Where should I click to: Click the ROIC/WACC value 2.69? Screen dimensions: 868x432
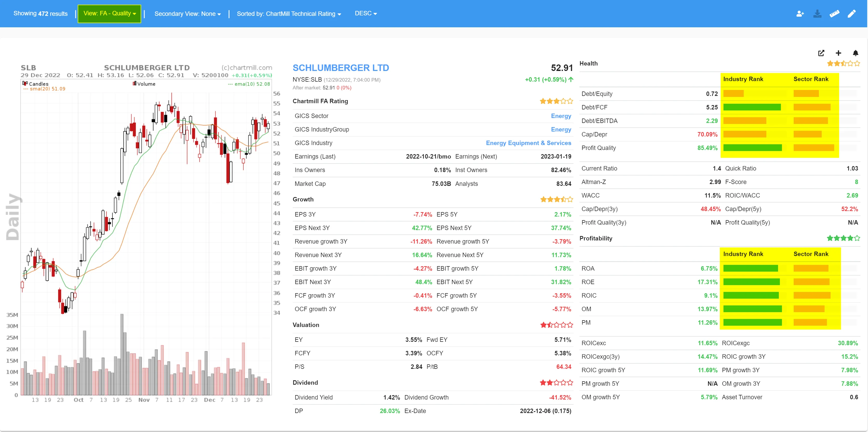[852, 195]
